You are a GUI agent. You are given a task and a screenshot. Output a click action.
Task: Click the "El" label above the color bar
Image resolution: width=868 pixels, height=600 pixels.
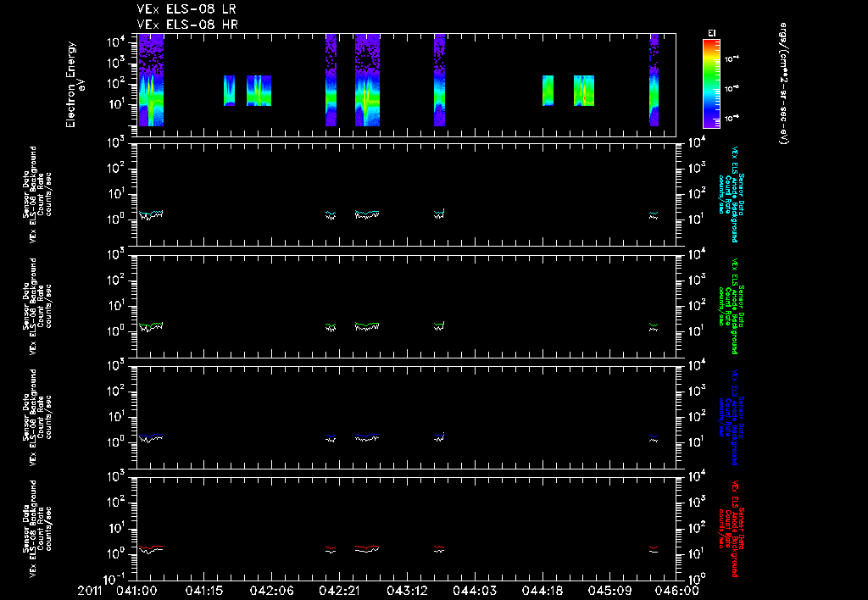pyautogui.click(x=711, y=33)
